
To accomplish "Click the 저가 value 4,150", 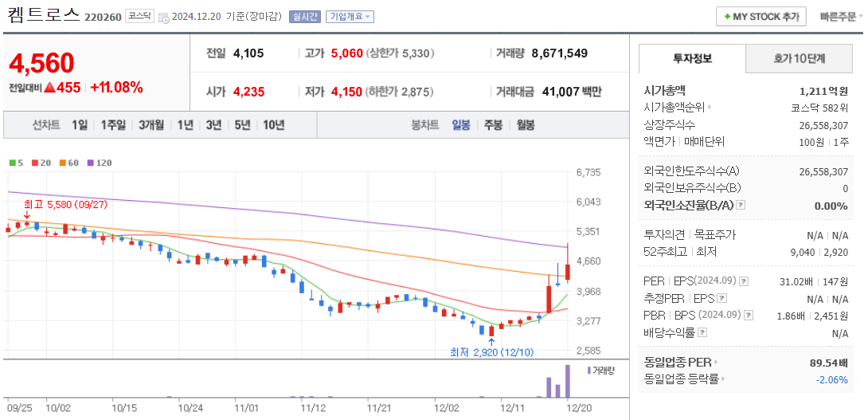I will 346,92.
